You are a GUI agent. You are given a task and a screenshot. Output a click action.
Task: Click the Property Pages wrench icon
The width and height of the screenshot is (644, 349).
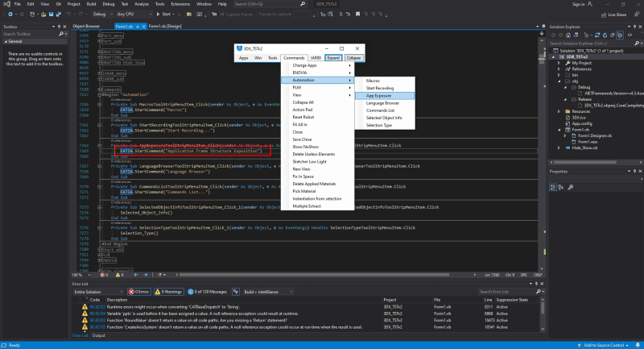click(x=571, y=188)
